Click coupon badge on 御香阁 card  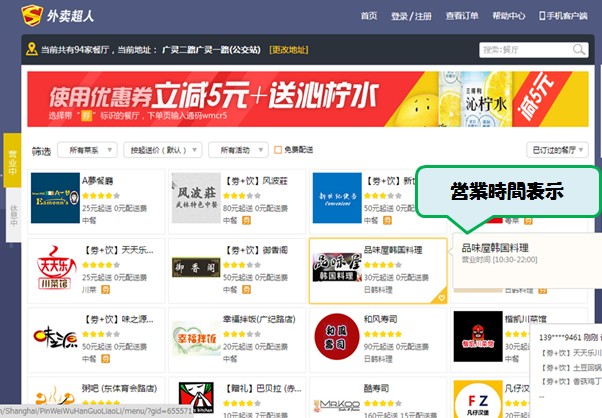(246, 289)
